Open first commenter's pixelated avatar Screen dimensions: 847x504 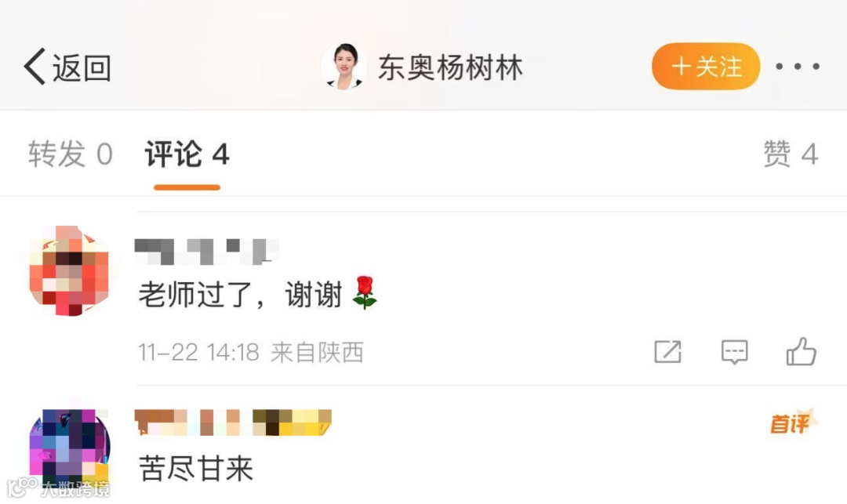point(69,270)
